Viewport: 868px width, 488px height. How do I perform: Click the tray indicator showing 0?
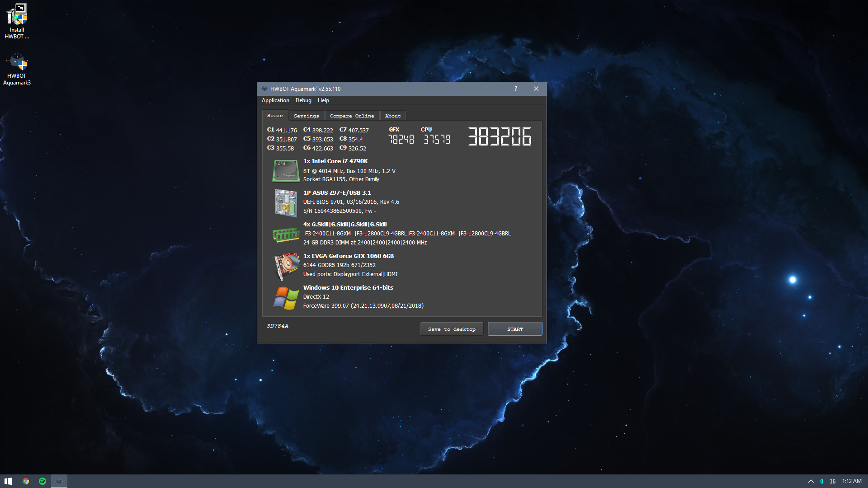pyautogui.click(x=821, y=482)
